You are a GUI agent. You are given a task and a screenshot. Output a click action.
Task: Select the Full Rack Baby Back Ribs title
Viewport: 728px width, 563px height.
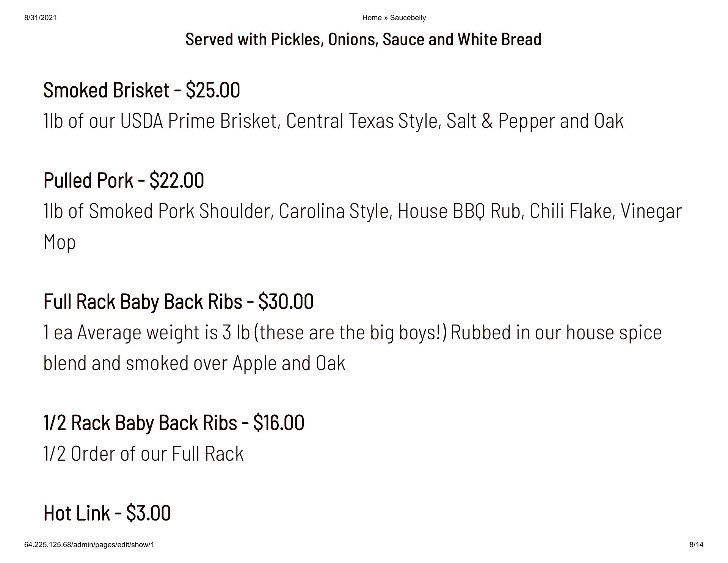click(x=143, y=302)
